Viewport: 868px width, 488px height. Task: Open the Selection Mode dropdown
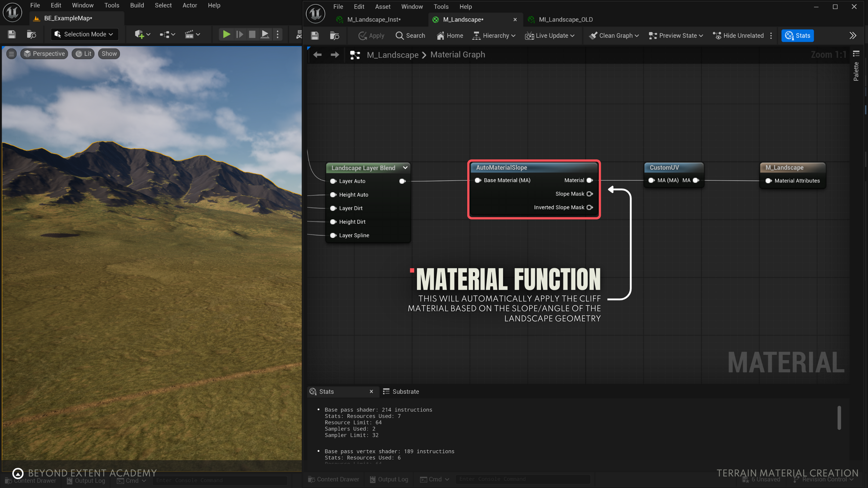(84, 34)
